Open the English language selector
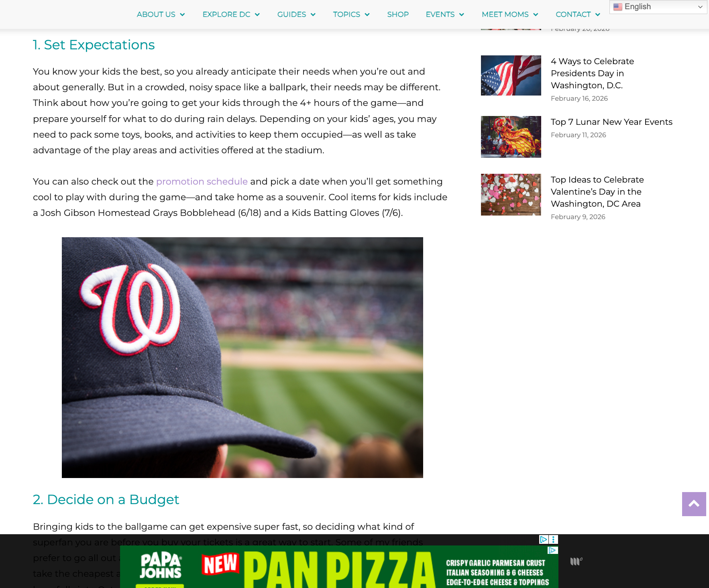This screenshot has height=588, width=709. coord(658,7)
